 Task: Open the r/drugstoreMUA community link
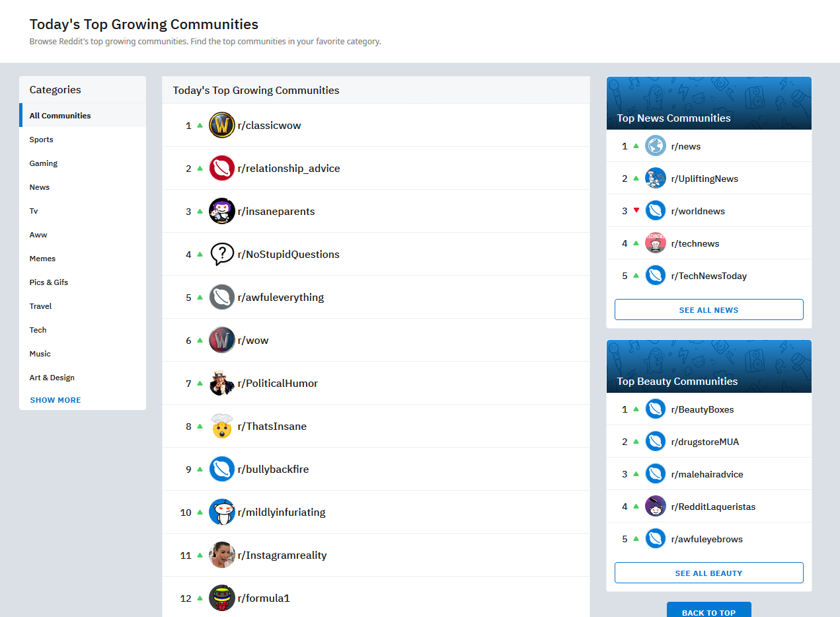click(705, 442)
